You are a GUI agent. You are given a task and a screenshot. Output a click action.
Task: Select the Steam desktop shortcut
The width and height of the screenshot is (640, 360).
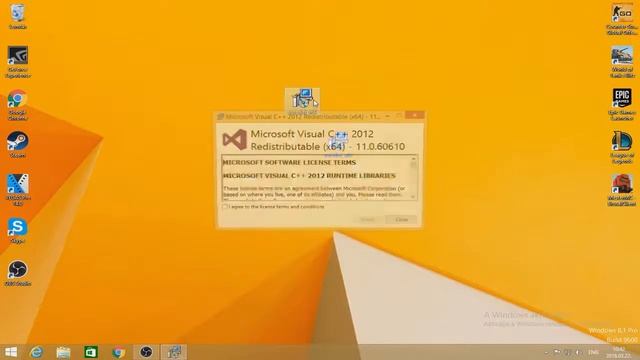(17, 144)
